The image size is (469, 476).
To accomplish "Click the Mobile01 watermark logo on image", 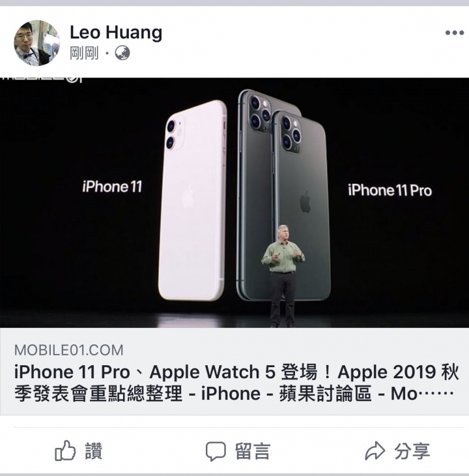I will pyautogui.click(x=41, y=80).
